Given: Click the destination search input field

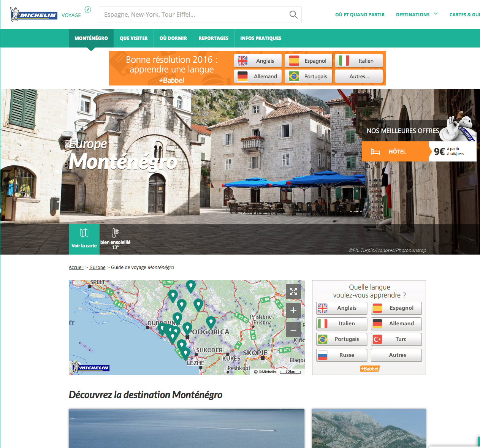Looking at the screenshot, I should (194, 14).
